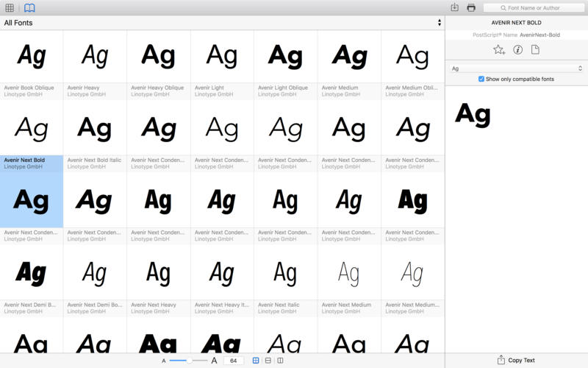Select the grid layout icon in bottom bar

pyautogui.click(x=256, y=361)
